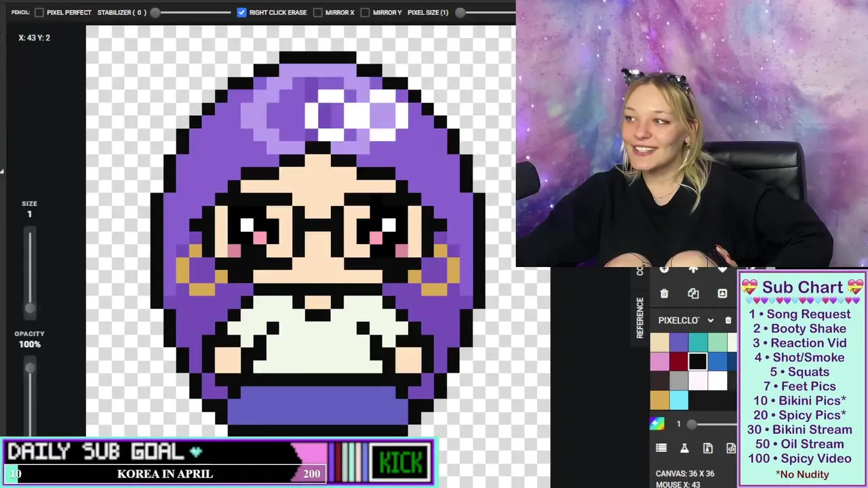
Task: Select the black color swatch
Action: point(698,361)
